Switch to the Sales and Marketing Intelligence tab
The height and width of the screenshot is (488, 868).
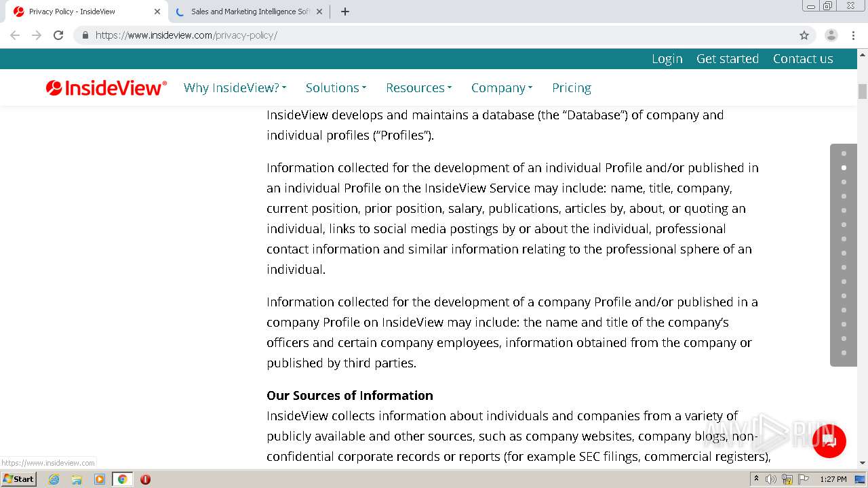point(250,12)
